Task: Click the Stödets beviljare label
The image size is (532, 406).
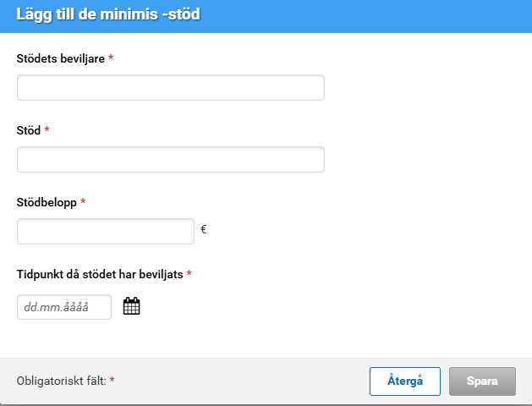Action: [x=61, y=58]
